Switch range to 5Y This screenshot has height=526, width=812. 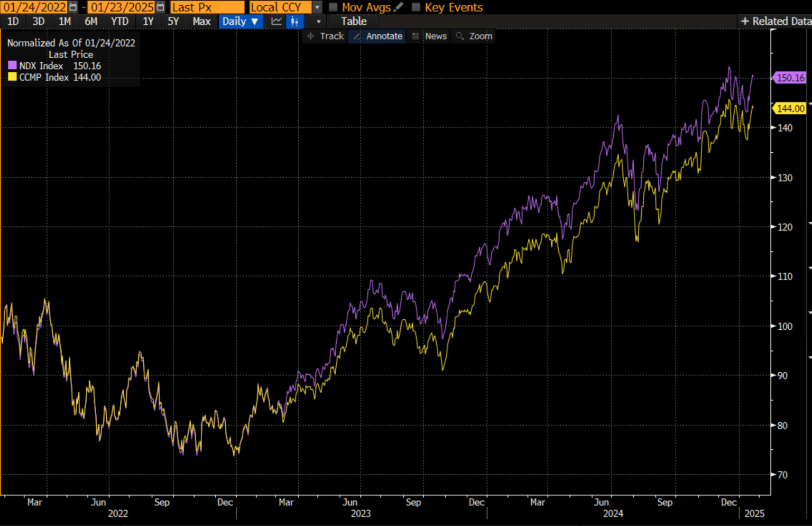[x=173, y=22]
